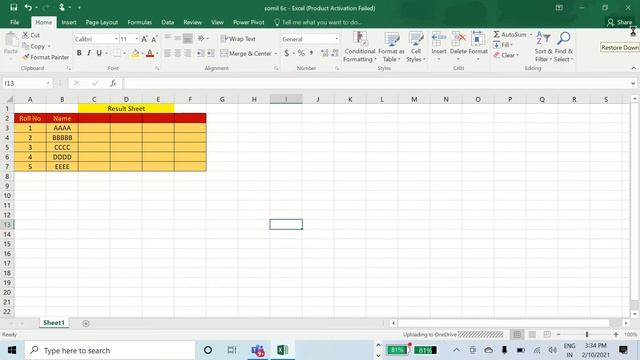Switch to Page Layout view in status bar
The width and height of the screenshot is (640, 360).
point(532,335)
